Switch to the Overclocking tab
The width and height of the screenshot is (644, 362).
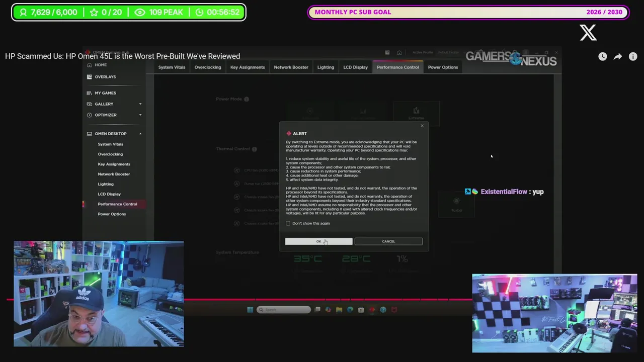(x=208, y=67)
